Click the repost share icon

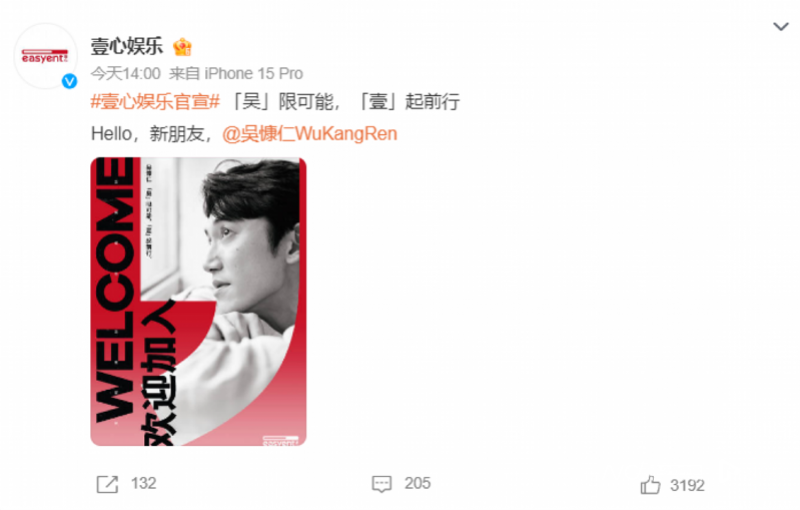pos(107,484)
